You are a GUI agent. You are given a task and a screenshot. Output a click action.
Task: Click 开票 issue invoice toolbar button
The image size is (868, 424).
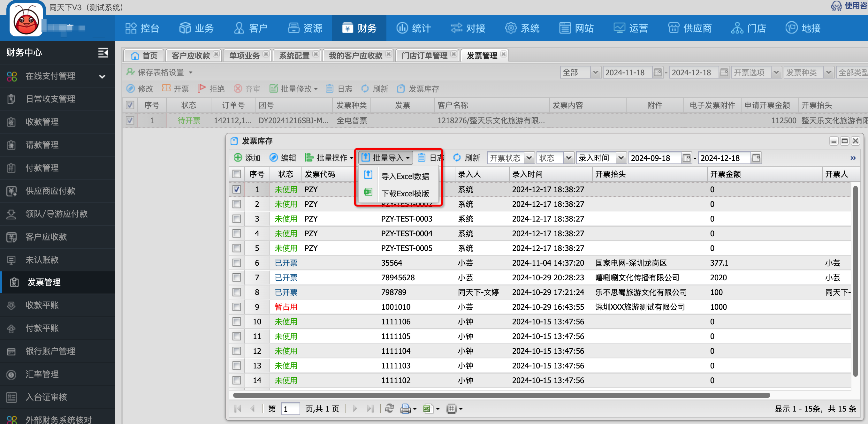[176, 88]
